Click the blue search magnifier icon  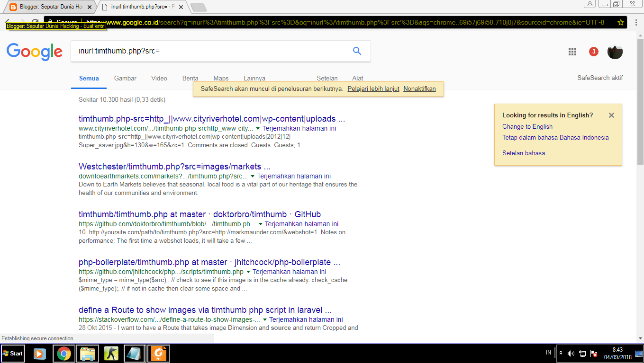pos(357,51)
